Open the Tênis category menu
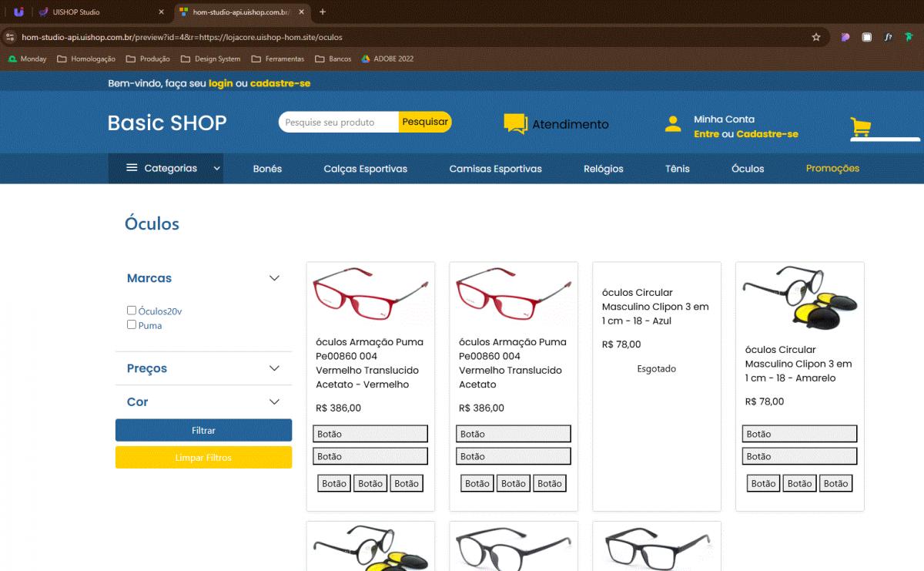924x571 pixels. pyautogui.click(x=677, y=169)
